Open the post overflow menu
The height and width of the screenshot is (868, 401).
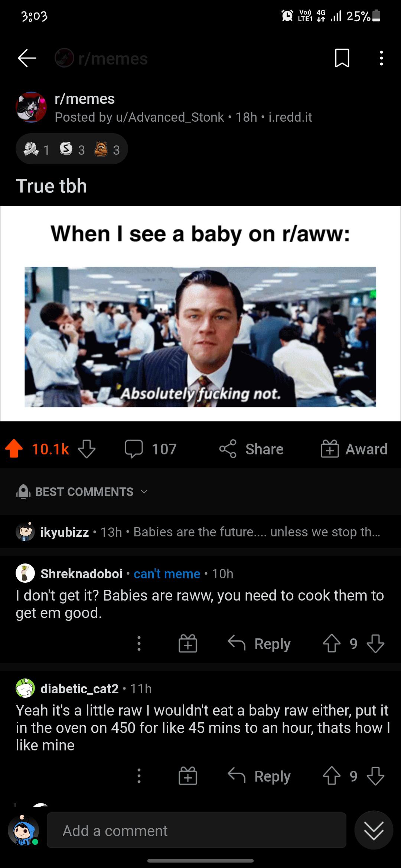click(381, 59)
